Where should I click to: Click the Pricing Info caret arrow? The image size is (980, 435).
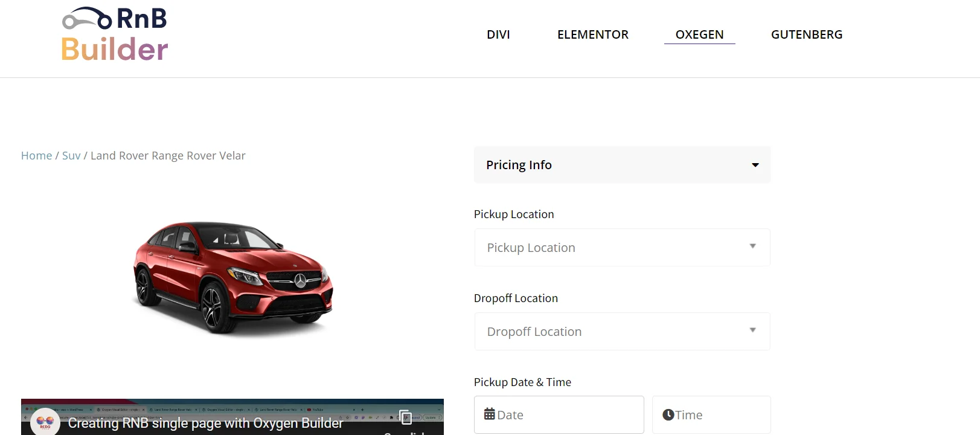pyautogui.click(x=755, y=165)
